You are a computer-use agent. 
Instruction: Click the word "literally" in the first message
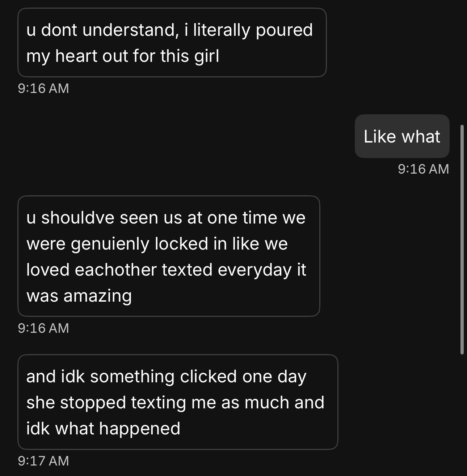coord(221,30)
